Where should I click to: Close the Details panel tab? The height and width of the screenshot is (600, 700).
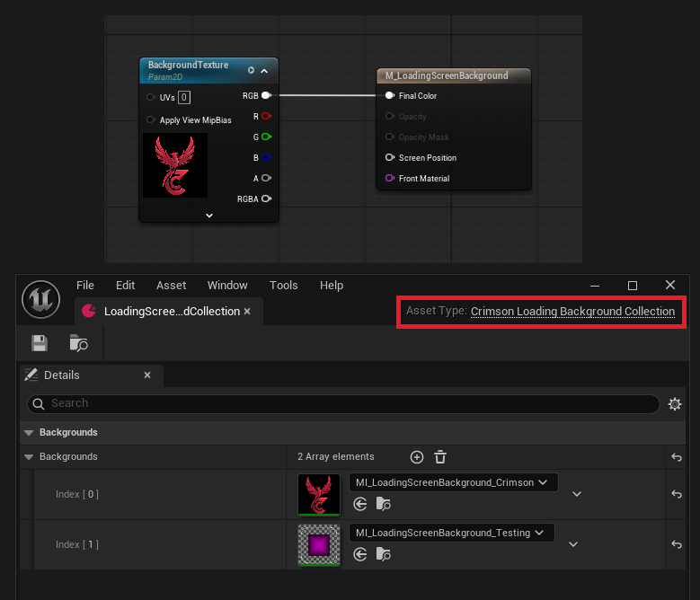coord(147,375)
